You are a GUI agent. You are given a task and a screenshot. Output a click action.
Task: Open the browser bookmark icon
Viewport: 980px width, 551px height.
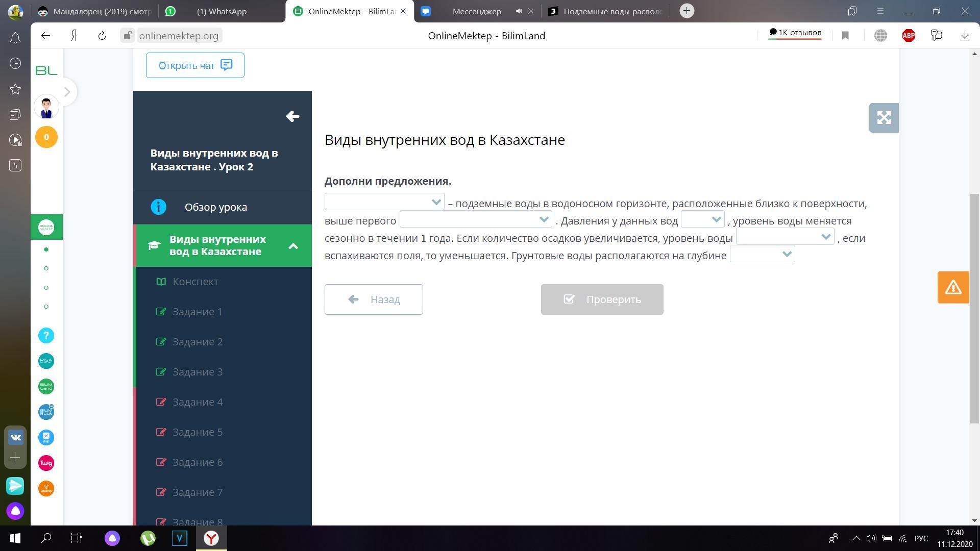845,36
